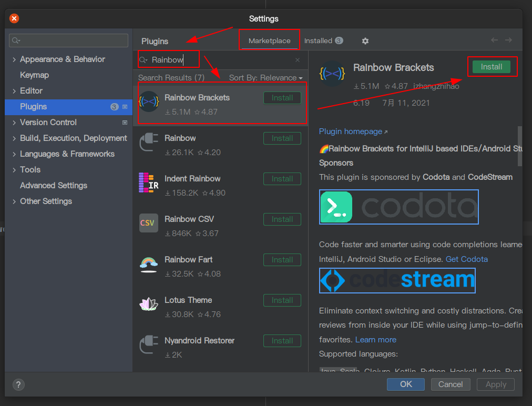Install the Indent Rainbow plugin
The width and height of the screenshot is (532, 406).
[x=282, y=179]
